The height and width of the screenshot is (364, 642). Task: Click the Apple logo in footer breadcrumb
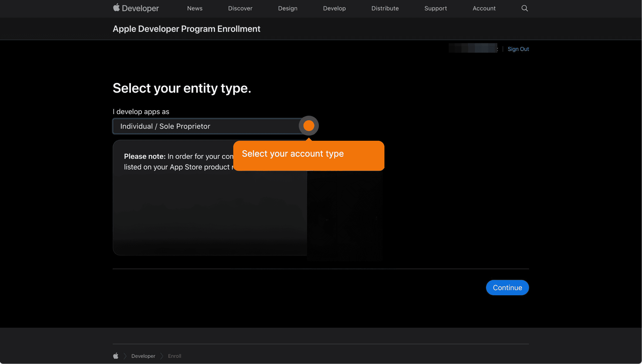(x=116, y=356)
